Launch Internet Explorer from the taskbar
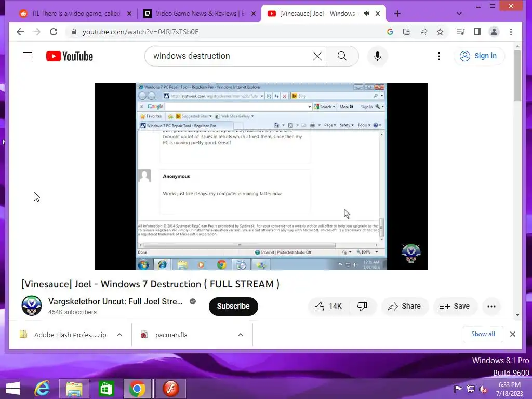 (x=42, y=389)
